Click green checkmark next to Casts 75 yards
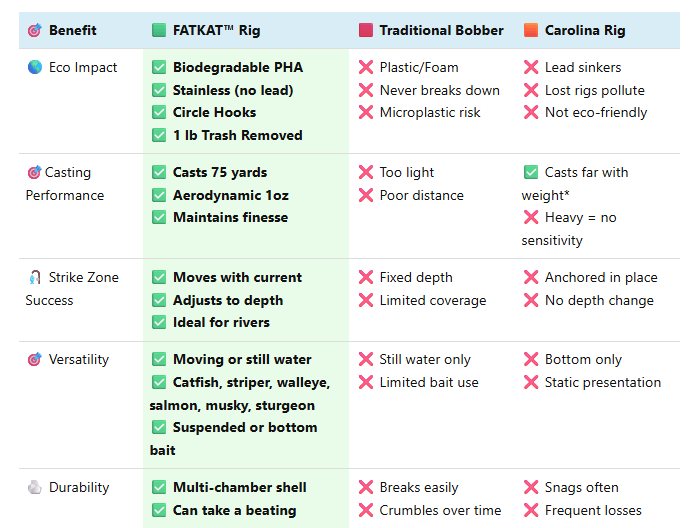Image resolution: width=692 pixels, height=528 pixels. click(x=159, y=172)
